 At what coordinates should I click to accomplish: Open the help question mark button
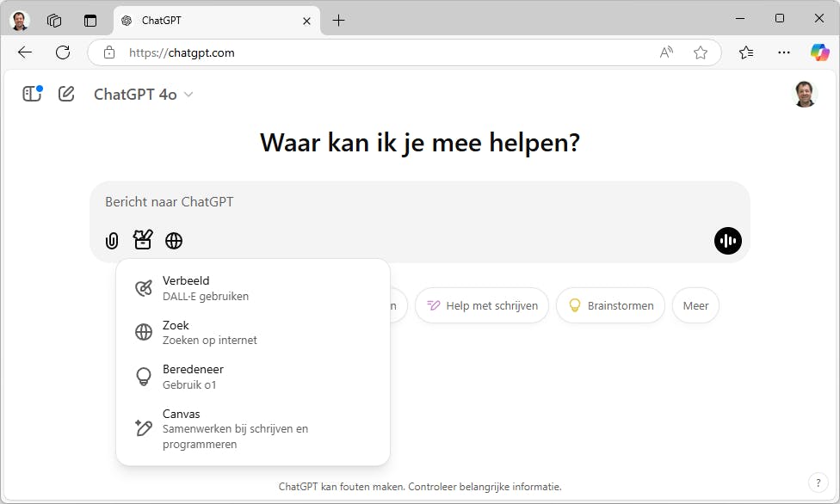818,482
